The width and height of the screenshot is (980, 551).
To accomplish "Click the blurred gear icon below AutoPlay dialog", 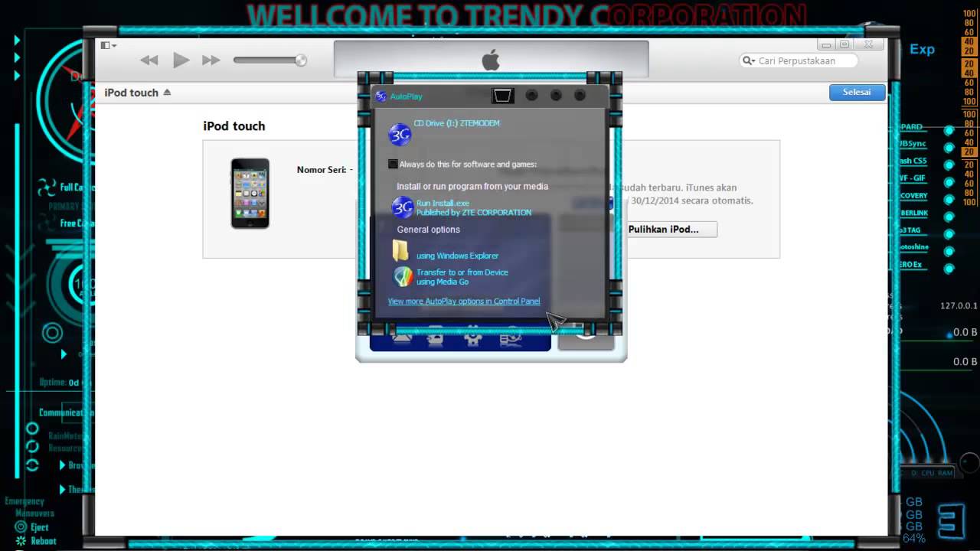I will (472, 338).
